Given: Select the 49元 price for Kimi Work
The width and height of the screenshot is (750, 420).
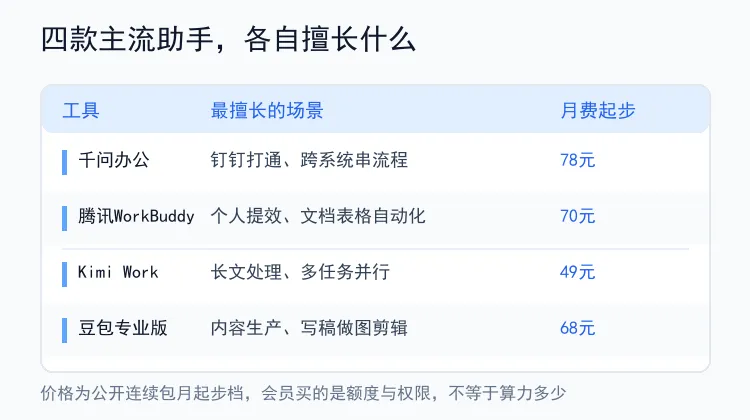Looking at the screenshot, I should coord(577,272).
